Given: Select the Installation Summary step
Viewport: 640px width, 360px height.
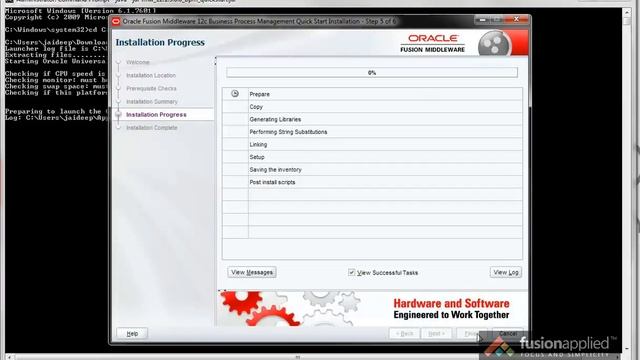Looking at the screenshot, I should 152,101.
